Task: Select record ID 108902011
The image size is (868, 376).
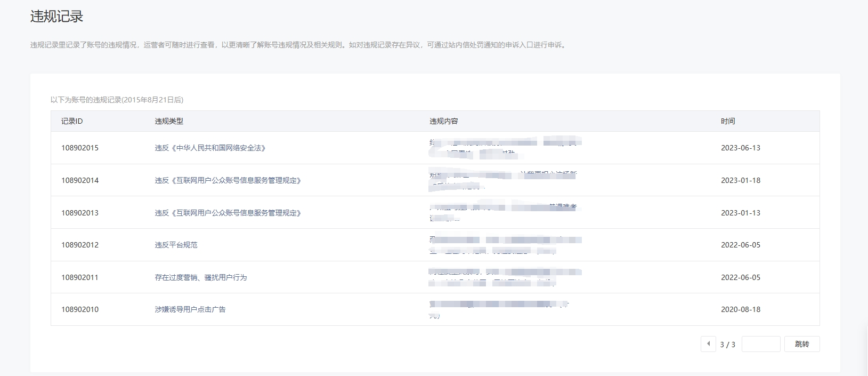Action: coord(80,277)
